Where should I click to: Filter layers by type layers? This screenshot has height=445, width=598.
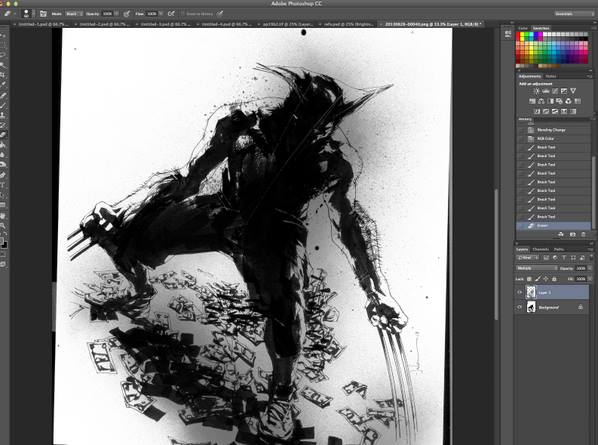point(564,258)
